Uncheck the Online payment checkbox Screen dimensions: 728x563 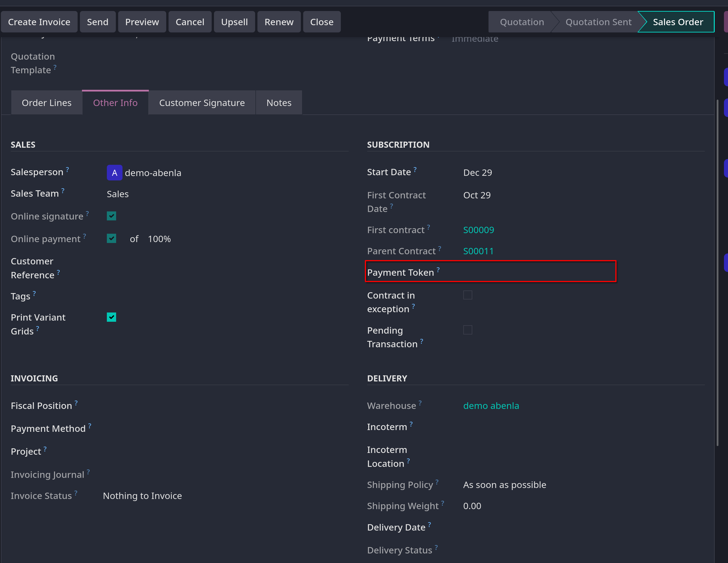[111, 238]
